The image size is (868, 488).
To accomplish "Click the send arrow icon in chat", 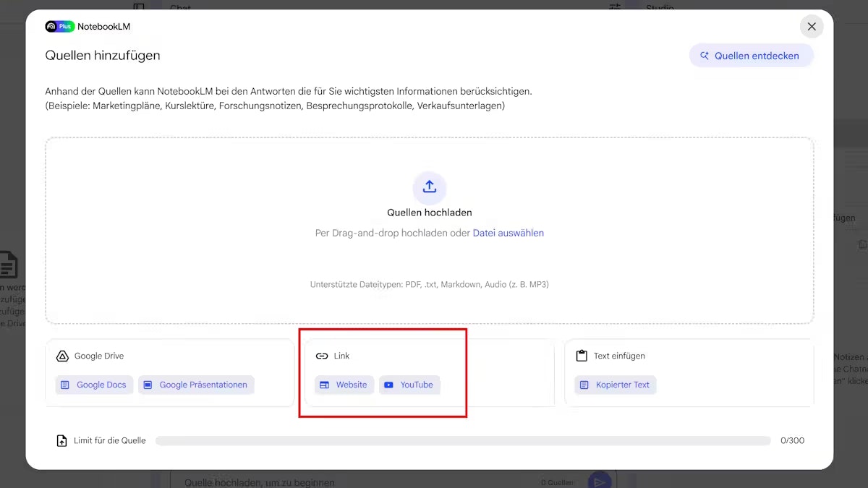I will pos(598,481).
